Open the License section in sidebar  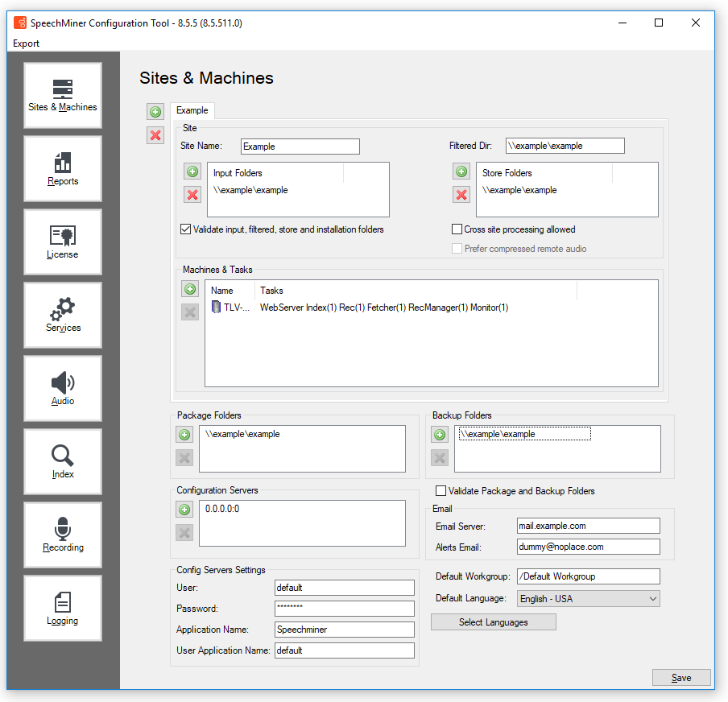pos(63,242)
